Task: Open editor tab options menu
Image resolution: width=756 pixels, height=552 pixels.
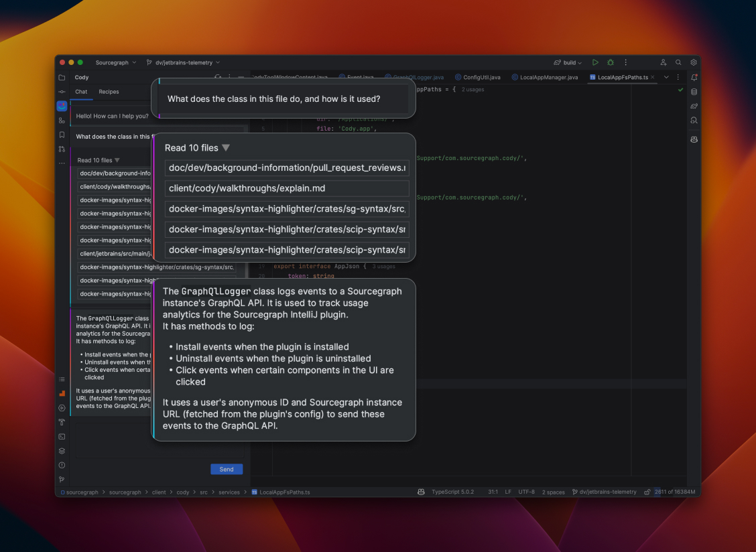Action: tap(678, 77)
